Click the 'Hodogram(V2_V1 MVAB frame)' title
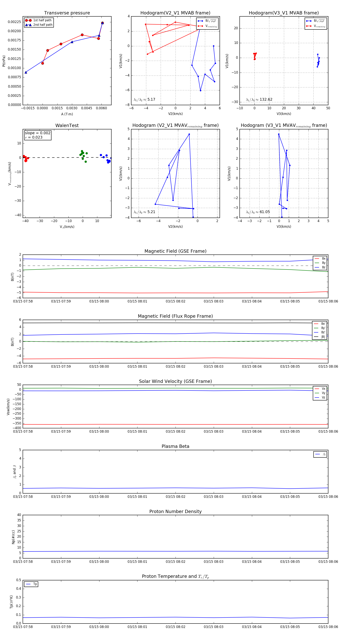The height and width of the screenshot is (644, 351). tap(175, 13)
